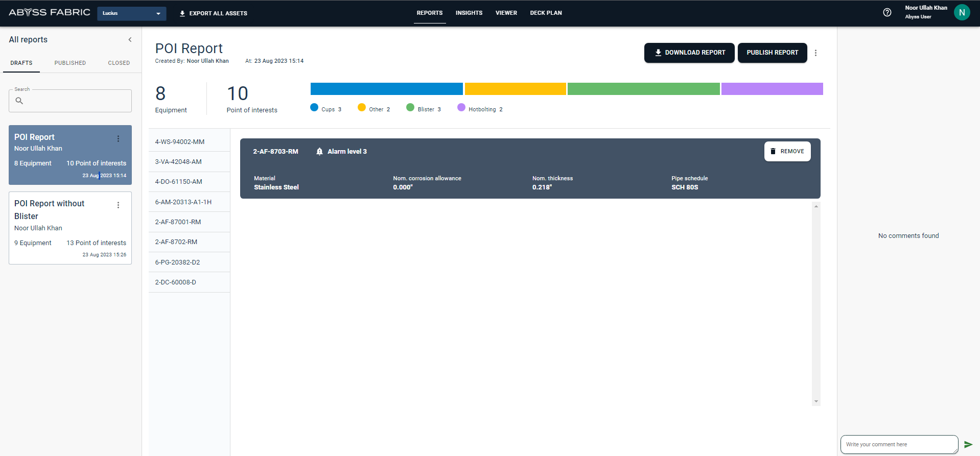The height and width of the screenshot is (456, 980).
Task: Click the alarm level bell icon
Action: (x=319, y=152)
